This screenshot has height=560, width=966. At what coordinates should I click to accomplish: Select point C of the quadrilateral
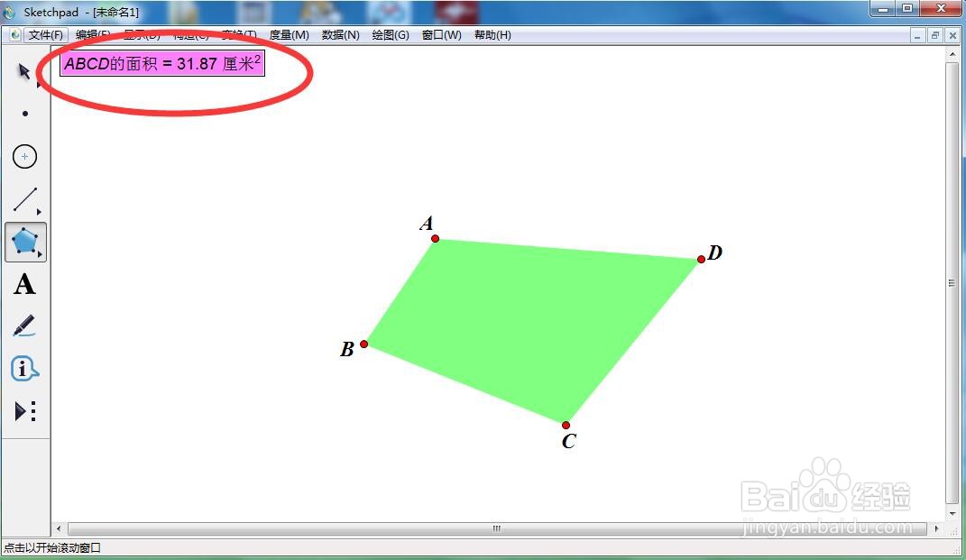pyautogui.click(x=566, y=425)
